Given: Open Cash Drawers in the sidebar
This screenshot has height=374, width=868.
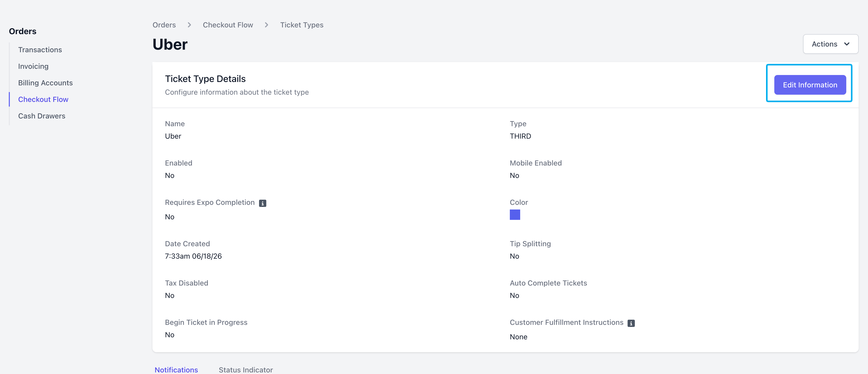Looking at the screenshot, I should [42, 116].
